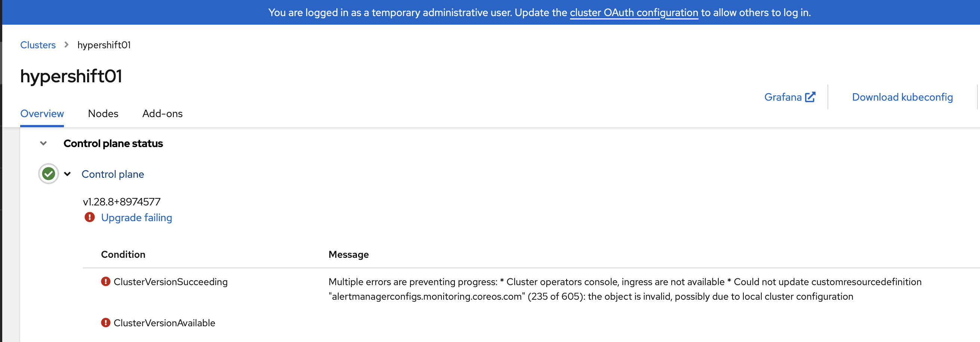Click the breadcrumb separator arrow icon
Screen dimensions: 980x342
click(x=67, y=45)
